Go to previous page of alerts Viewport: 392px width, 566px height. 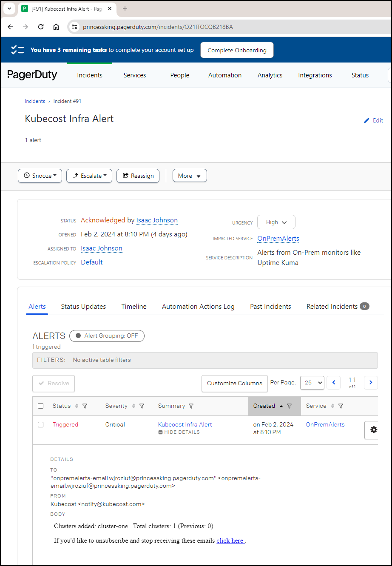click(334, 382)
